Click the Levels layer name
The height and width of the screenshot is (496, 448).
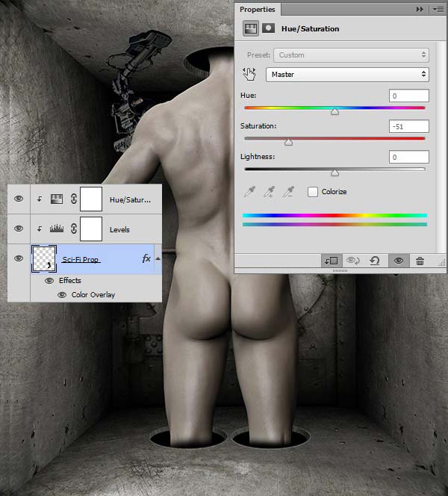point(119,229)
